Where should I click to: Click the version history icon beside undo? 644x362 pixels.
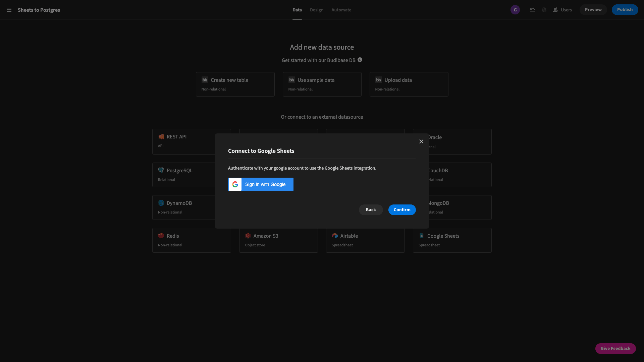[544, 10]
